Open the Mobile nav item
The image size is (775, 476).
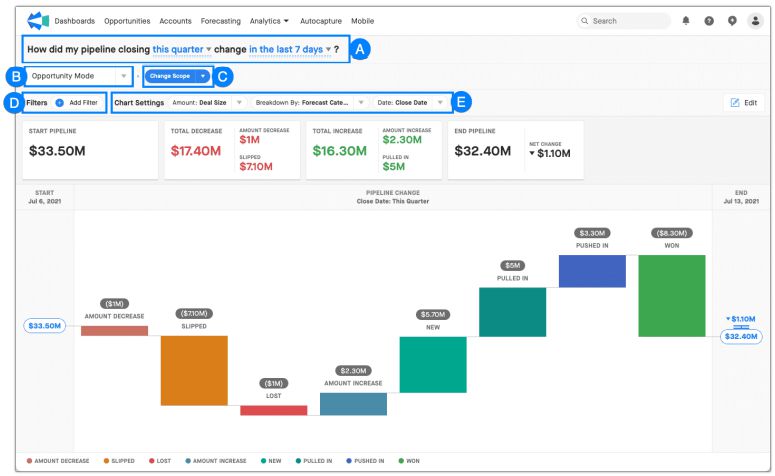362,21
